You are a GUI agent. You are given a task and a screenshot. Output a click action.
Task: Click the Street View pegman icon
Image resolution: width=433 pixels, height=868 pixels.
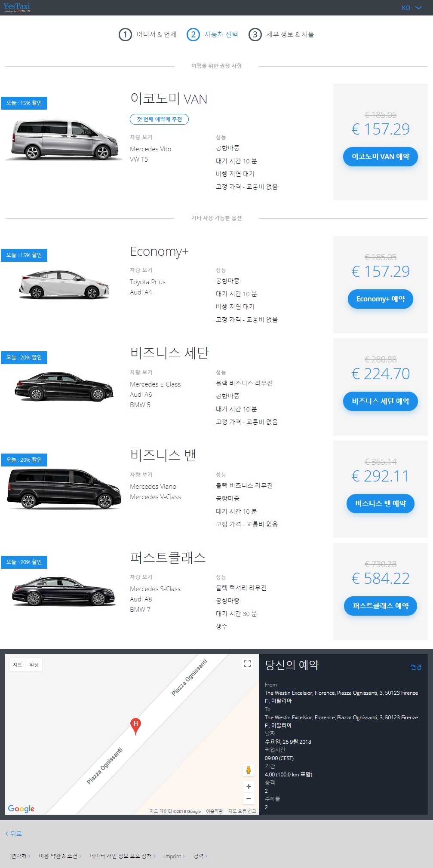(249, 770)
